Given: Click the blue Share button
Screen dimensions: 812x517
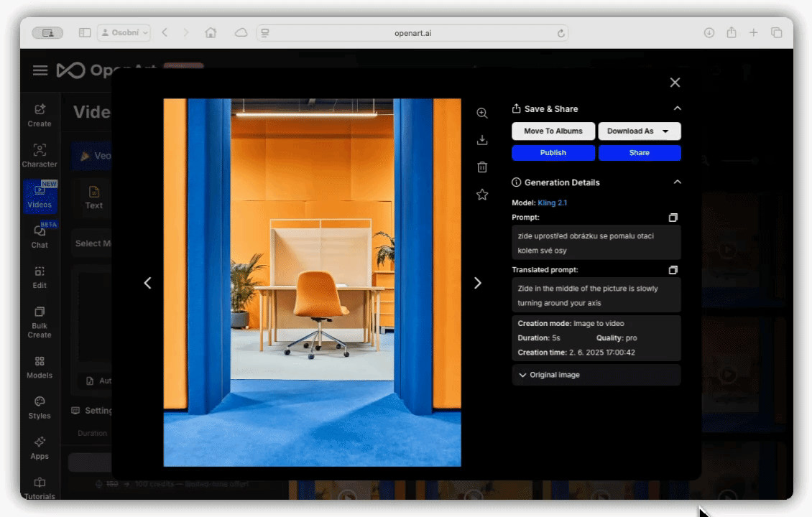Looking at the screenshot, I should 640,153.
